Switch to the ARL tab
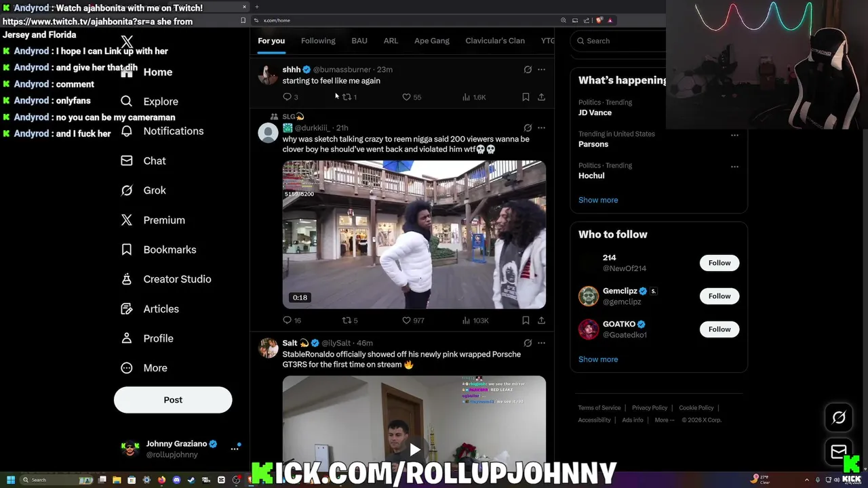Viewport: 868px width, 488px height. click(x=391, y=41)
